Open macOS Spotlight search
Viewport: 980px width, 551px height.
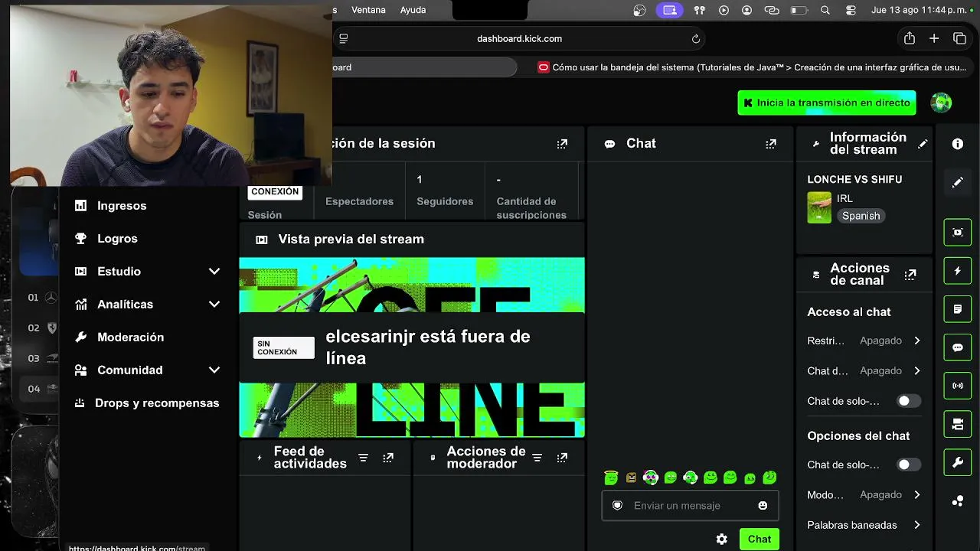(825, 10)
